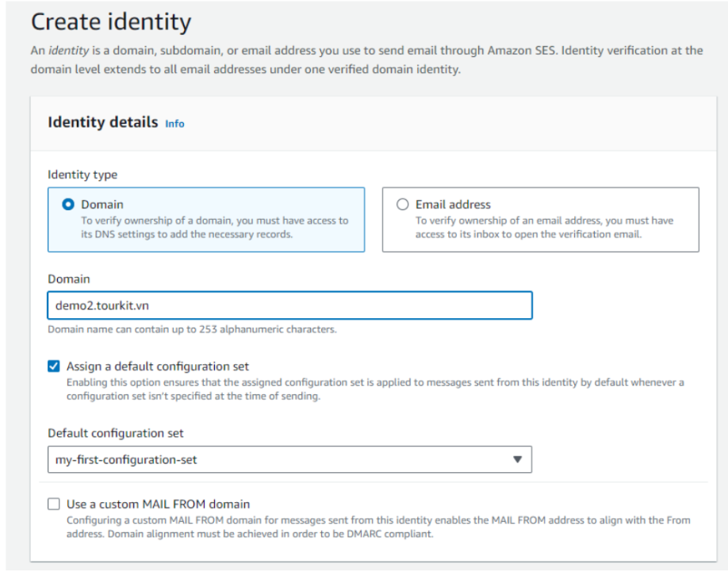The image size is (728, 572).
Task: Enable the Use a custom MAIL FROM domain checkbox
Action: [54, 505]
